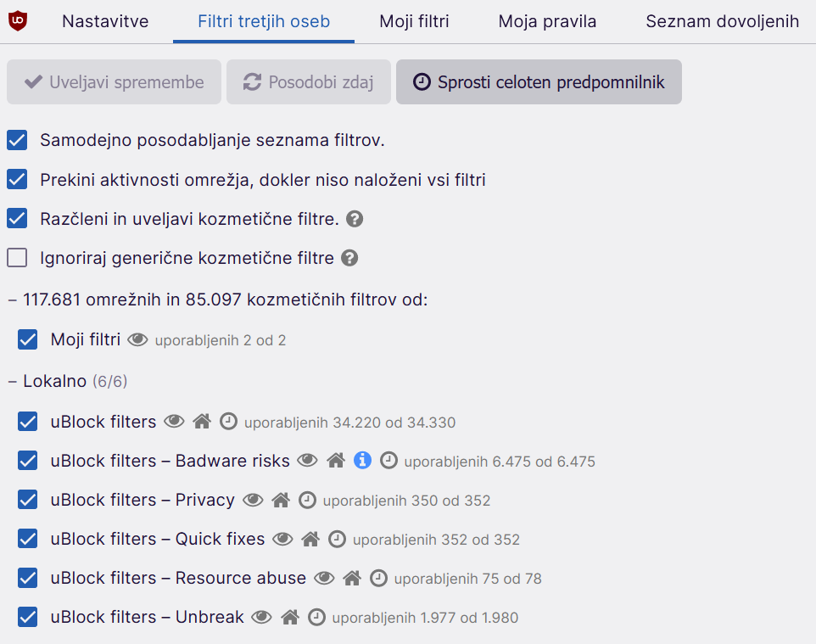The height and width of the screenshot is (644, 816).
Task: View uBlock filters list content eye icon
Action: coord(175,421)
